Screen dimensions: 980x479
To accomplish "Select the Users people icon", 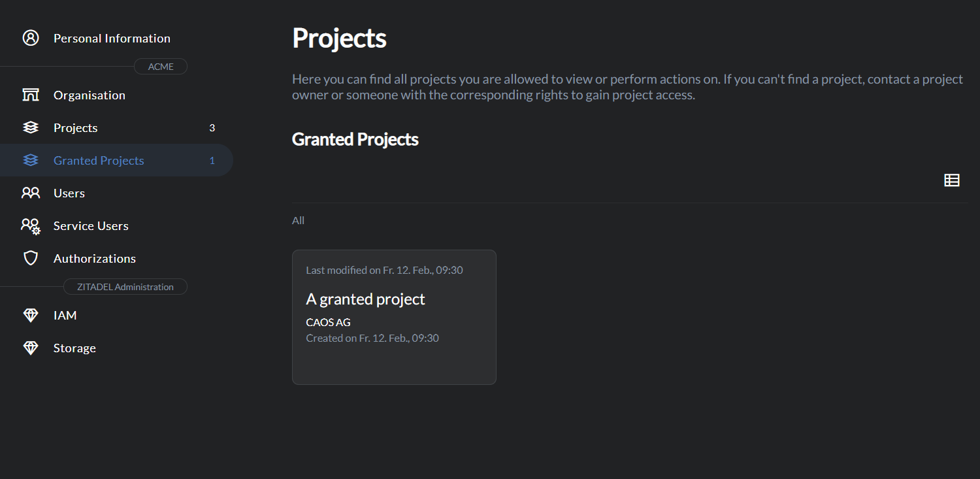I will [x=31, y=193].
